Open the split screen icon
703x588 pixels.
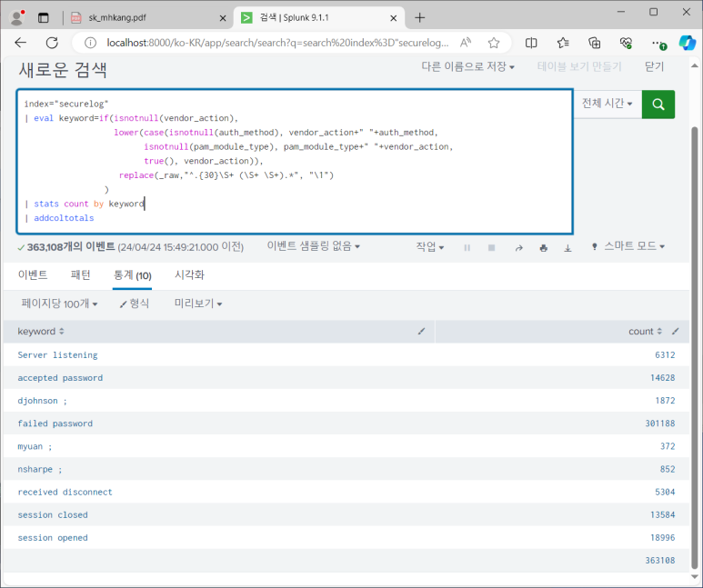click(x=531, y=43)
